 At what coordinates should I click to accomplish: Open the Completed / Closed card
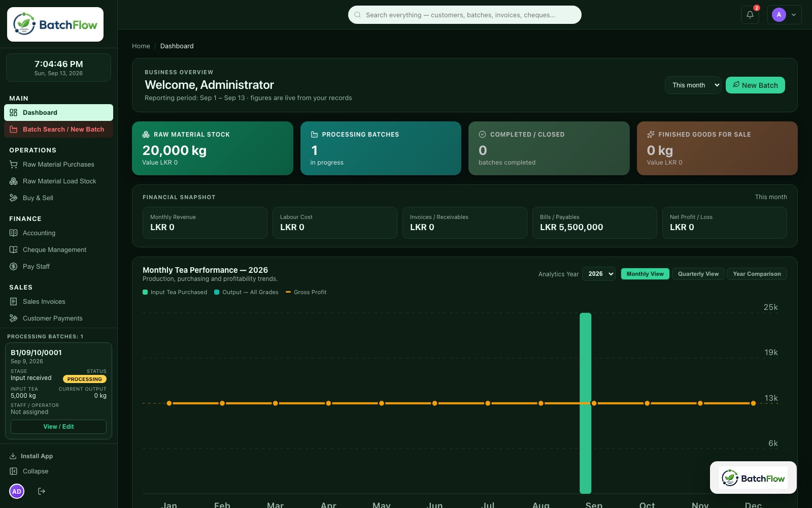[549, 148]
